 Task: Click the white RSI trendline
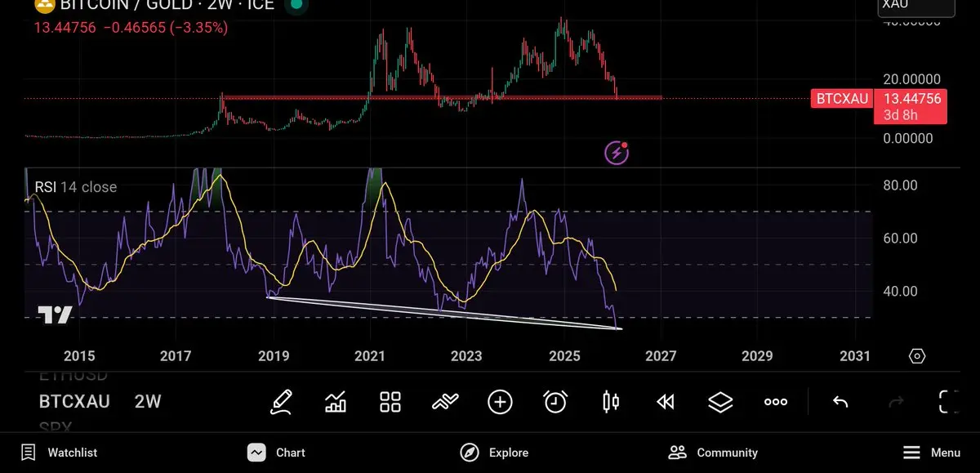click(x=445, y=313)
